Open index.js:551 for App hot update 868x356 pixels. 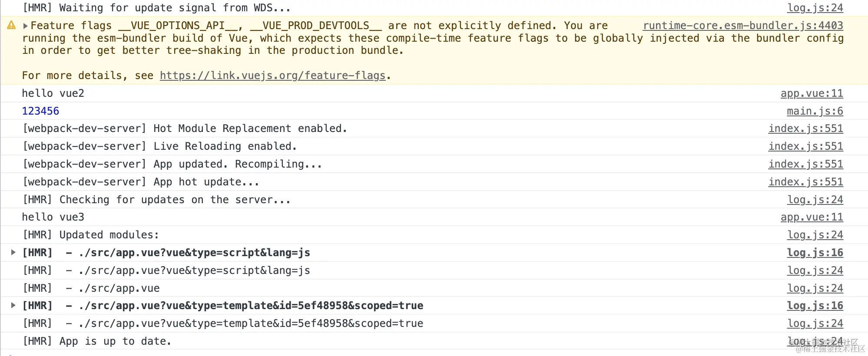(x=805, y=182)
